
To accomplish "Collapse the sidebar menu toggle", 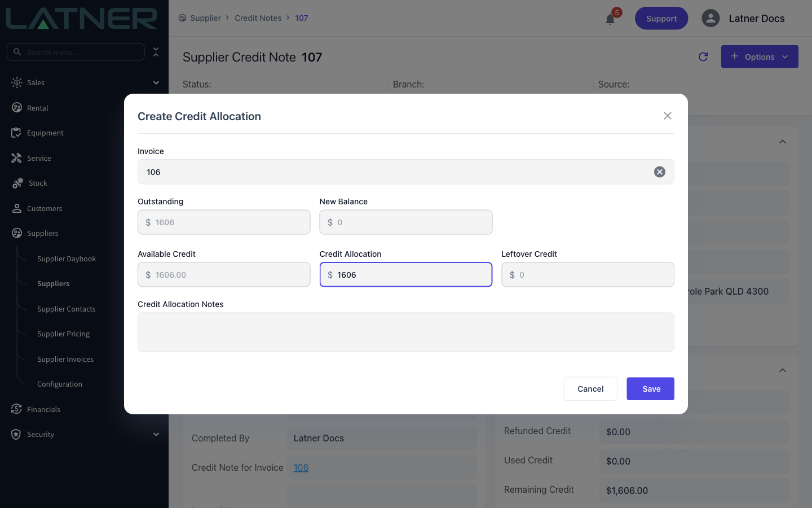I will point(156,52).
